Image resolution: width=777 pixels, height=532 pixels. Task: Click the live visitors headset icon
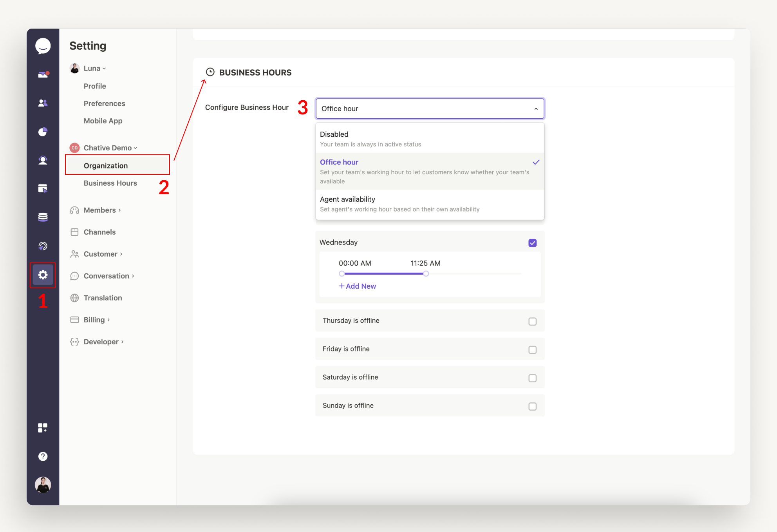tap(43, 160)
